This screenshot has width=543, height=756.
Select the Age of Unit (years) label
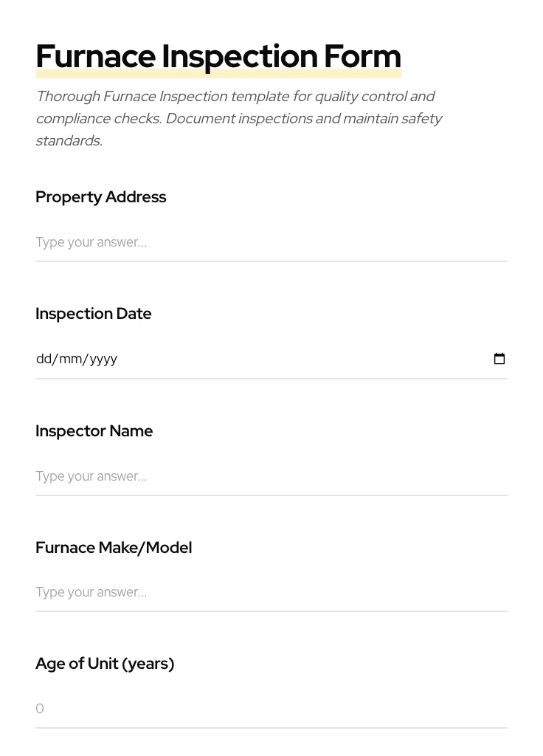click(105, 663)
